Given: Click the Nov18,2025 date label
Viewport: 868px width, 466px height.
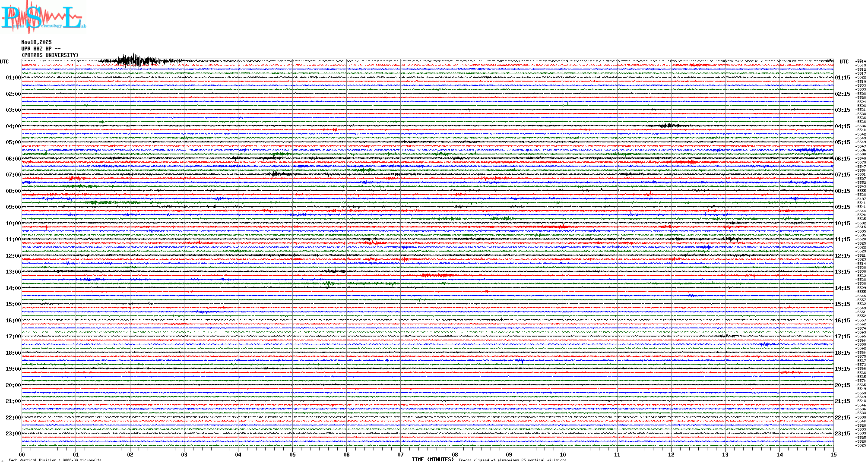Looking at the screenshot, I should [36, 42].
